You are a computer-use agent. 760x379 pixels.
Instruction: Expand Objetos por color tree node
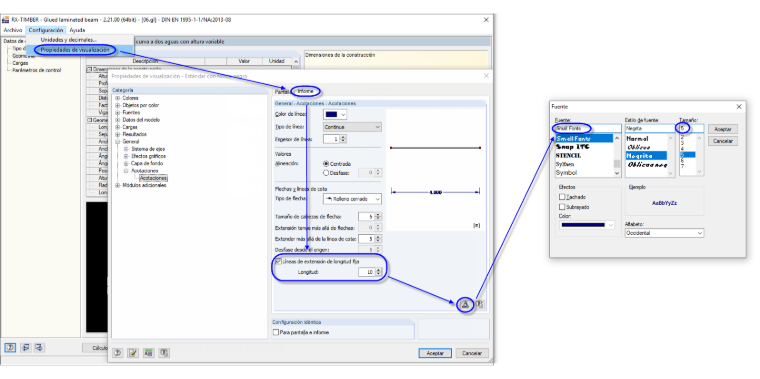pos(117,105)
